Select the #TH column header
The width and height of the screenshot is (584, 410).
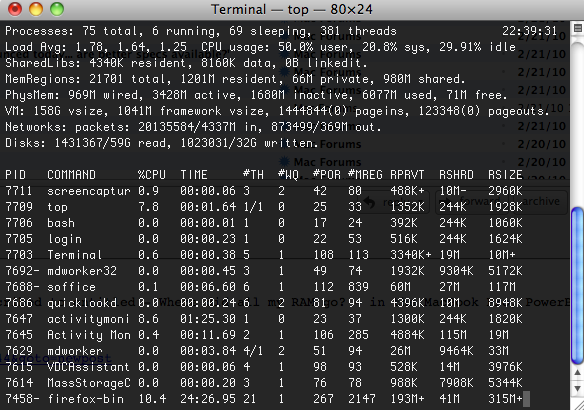click(253, 175)
